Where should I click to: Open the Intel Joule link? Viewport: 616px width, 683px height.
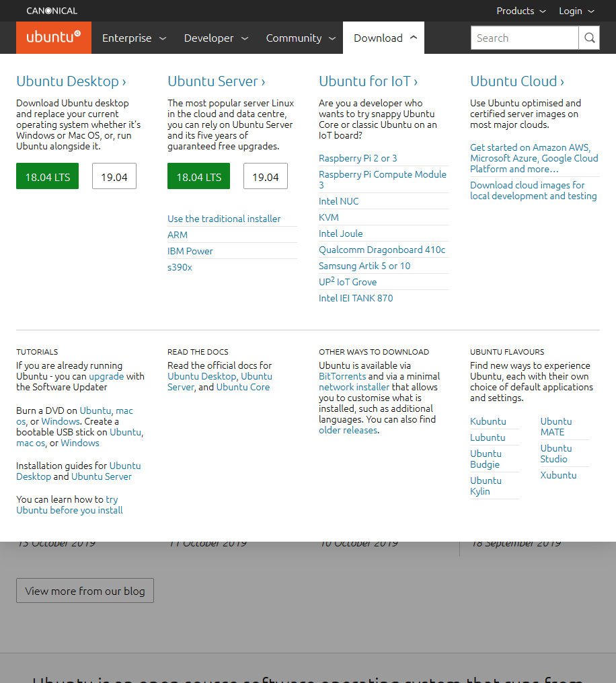[340, 233]
